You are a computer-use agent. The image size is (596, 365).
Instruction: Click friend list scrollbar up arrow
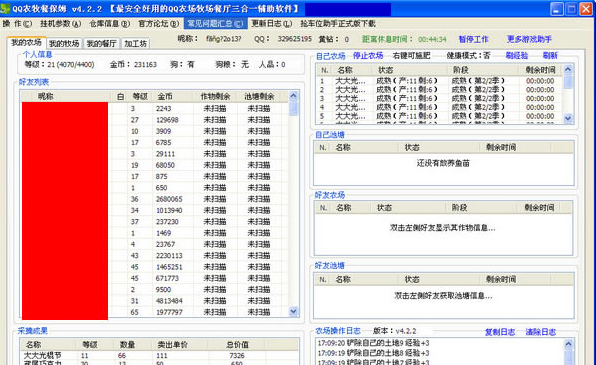click(293, 95)
